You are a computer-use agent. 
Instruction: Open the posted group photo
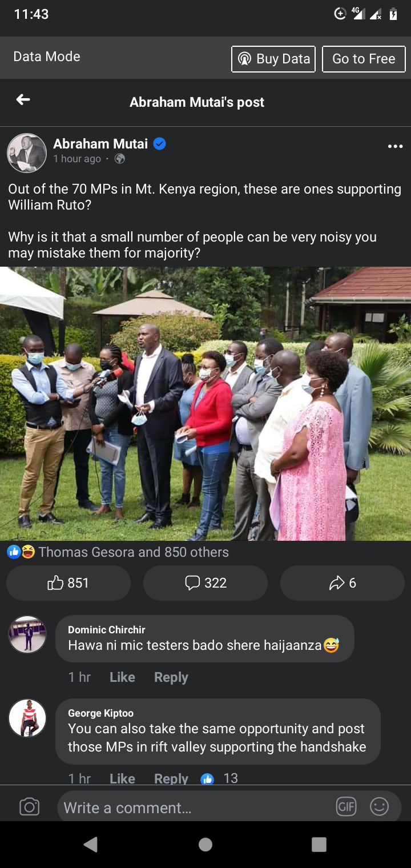[x=205, y=404]
